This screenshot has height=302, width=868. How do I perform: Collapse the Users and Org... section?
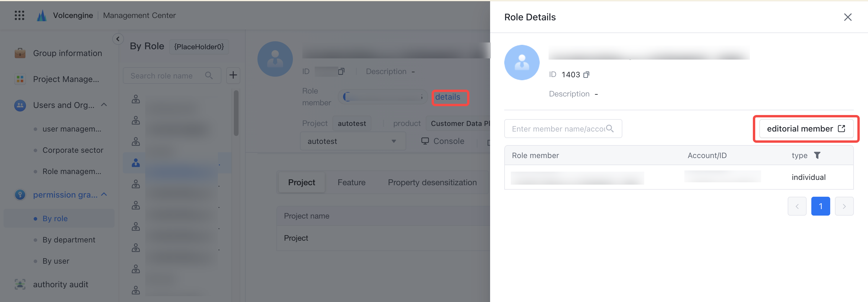pyautogui.click(x=104, y=105)
